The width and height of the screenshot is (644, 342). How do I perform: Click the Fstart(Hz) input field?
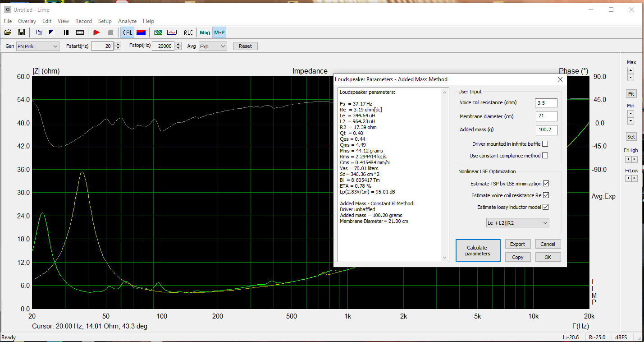tap(102, 46)
